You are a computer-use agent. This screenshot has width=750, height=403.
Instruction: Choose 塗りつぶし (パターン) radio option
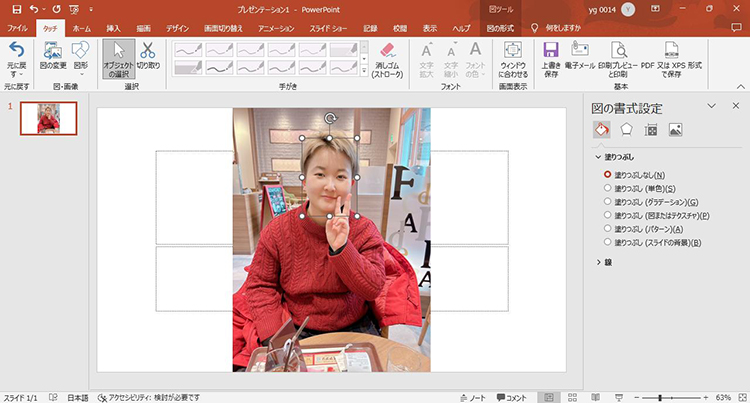(x=607, y=228)
